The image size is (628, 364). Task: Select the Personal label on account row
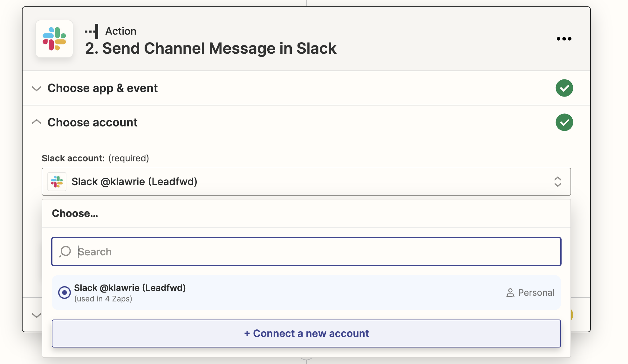536,293
